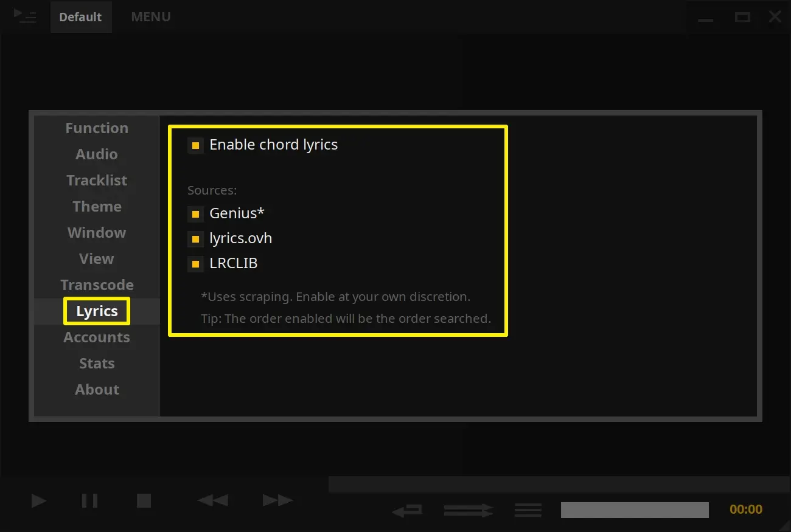The image size is (791, 532).
Task: Toggle the Genius* source checkbox
Action: [x=195, y=214]
